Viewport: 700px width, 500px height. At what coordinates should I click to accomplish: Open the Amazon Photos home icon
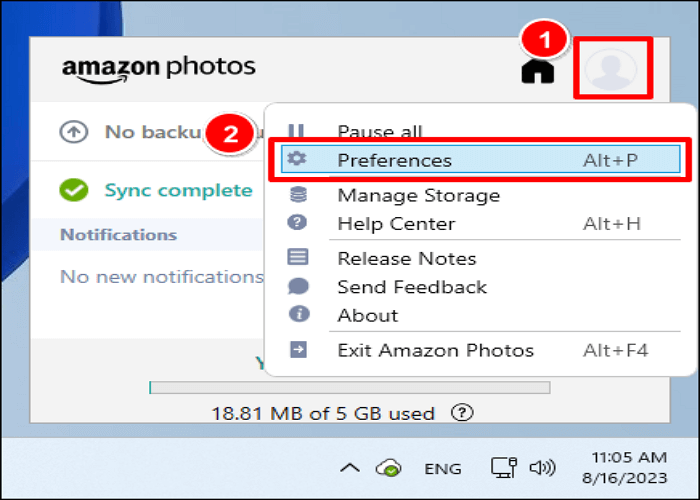coord(538,71)
